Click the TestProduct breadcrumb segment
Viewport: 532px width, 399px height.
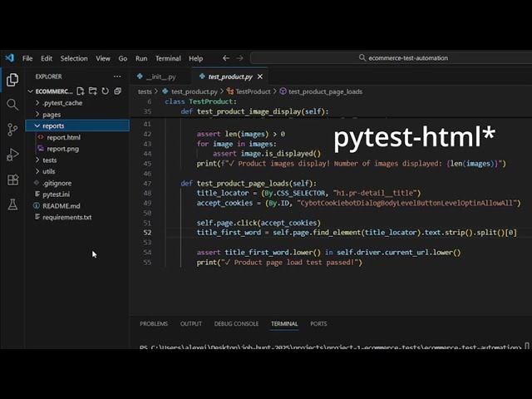pos(253,91)
